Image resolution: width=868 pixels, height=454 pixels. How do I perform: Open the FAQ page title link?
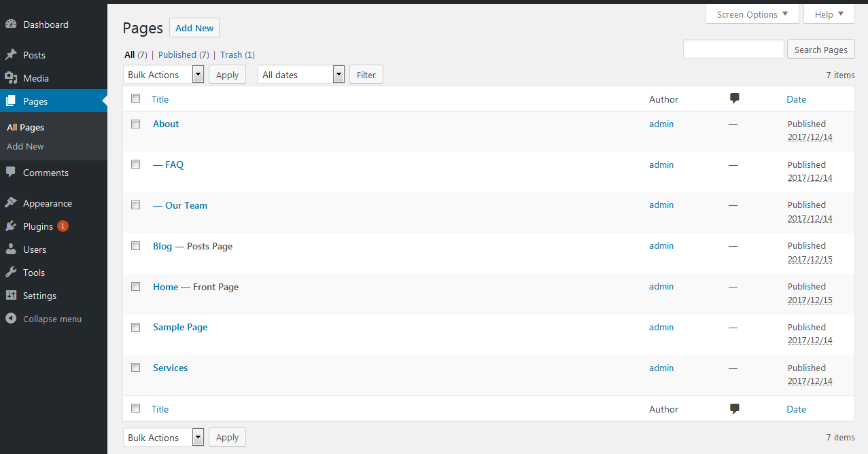(174, 164)
